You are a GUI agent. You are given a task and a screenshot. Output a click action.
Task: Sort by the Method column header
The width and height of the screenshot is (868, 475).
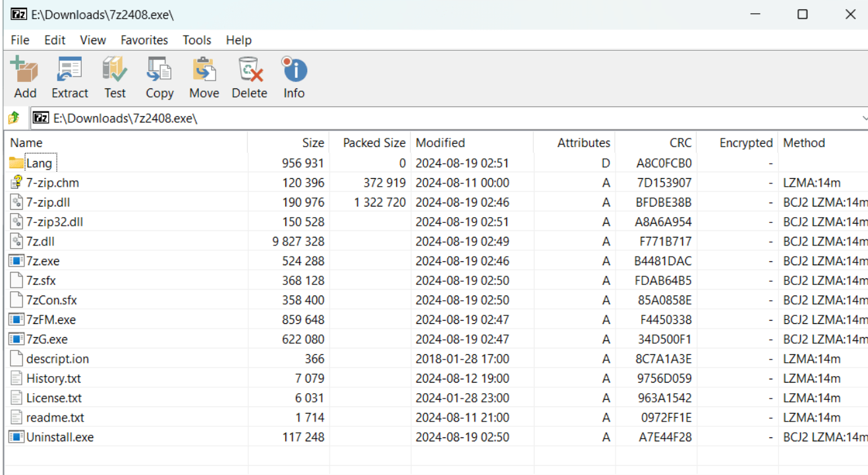[x=823, y=143]
